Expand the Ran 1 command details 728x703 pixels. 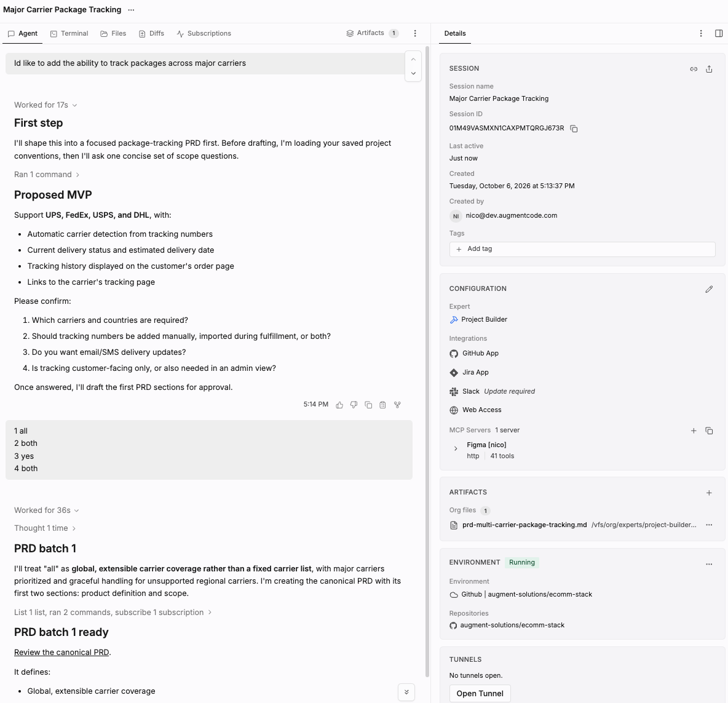coord(47,175)
